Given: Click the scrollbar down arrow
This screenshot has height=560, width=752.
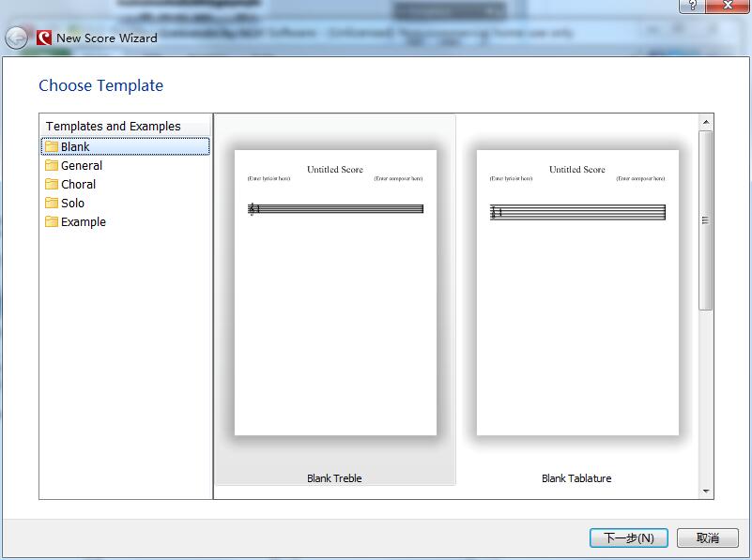Looking at the screenshot, I should (706, 491).
